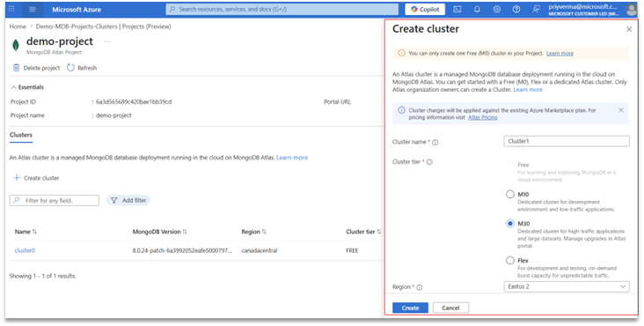The width and height of the screenshot is (644, 326).
Task: Click Cluster name info icon
Action: pos(435,142)
